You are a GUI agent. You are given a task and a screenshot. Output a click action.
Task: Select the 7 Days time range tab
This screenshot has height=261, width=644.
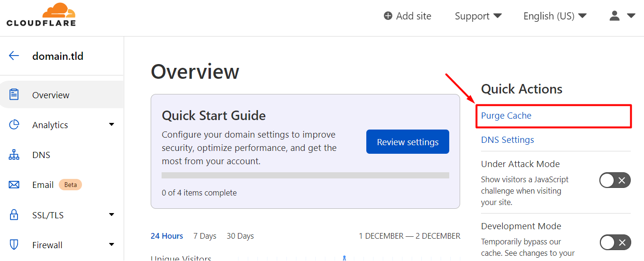pyautogui.click(x=205, y=236)
